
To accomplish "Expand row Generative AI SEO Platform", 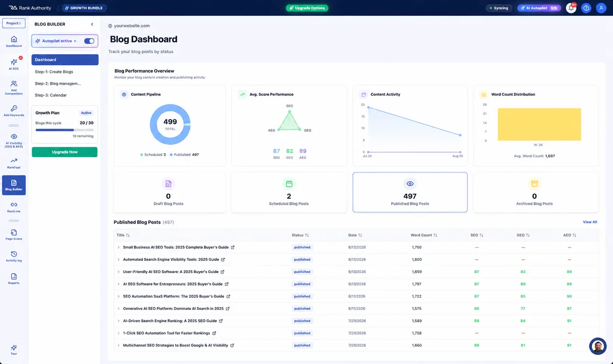I will (119, 308).
